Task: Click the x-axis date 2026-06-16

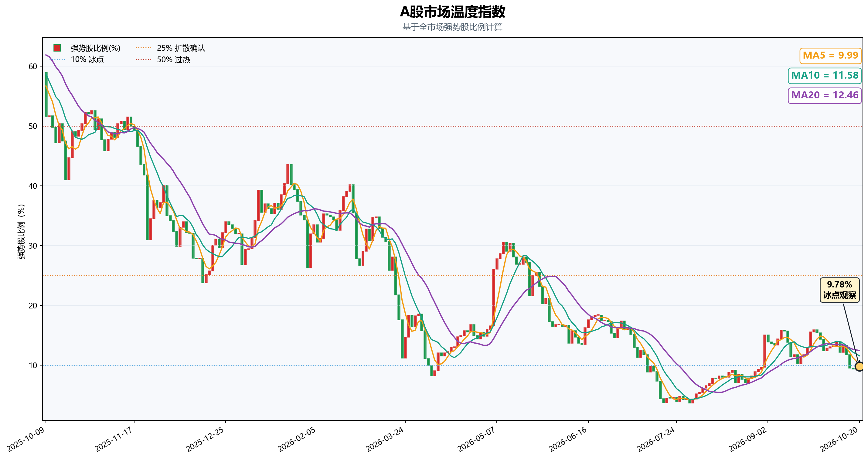Action: coord(568,440)
